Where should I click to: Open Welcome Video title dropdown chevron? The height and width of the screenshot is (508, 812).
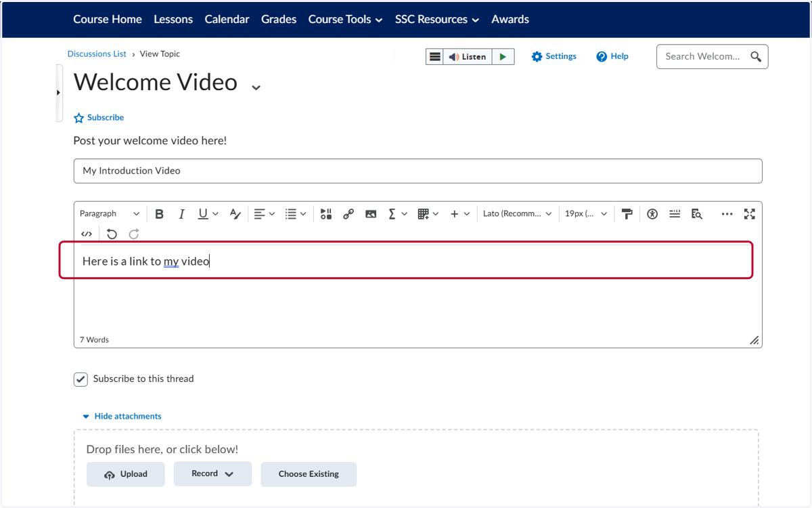[x=256, y=87]
